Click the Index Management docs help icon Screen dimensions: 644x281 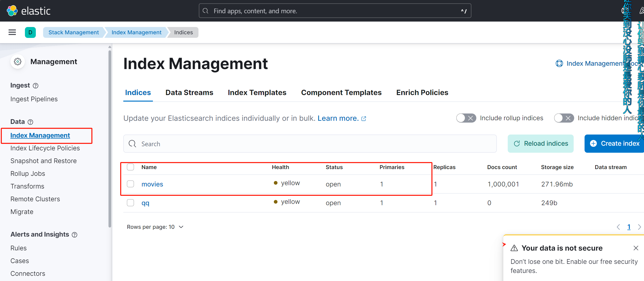pyautogui.click(x=559, y=63)
